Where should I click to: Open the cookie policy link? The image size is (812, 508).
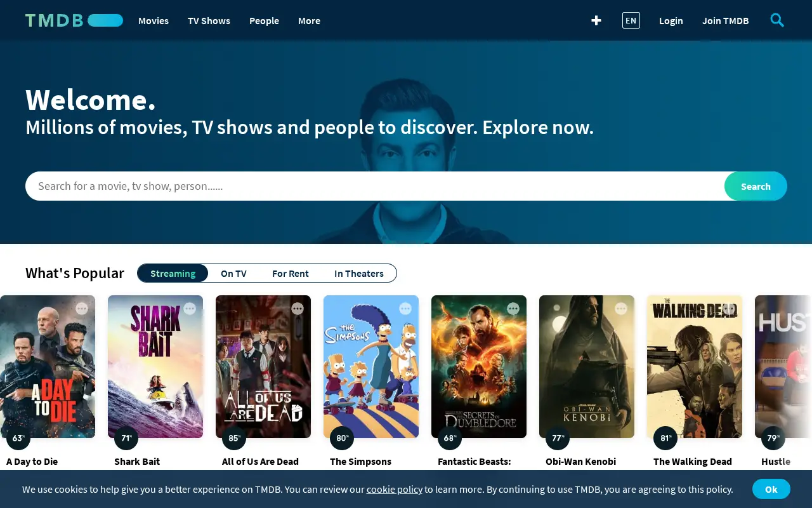pos(395,489)
